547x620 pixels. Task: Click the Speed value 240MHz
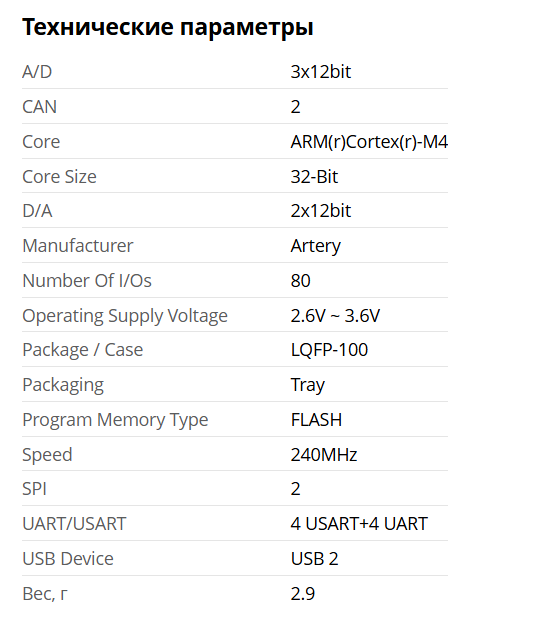324,455
